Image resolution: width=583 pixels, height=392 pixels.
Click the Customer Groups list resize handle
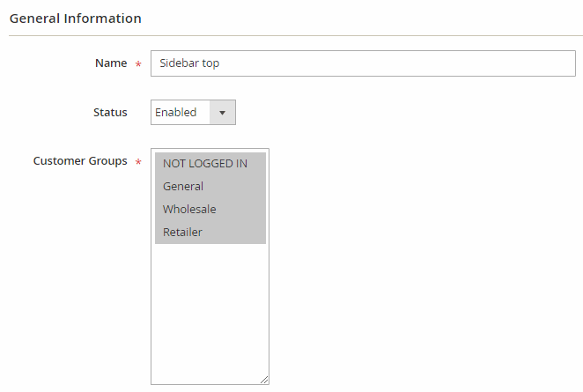263,379
